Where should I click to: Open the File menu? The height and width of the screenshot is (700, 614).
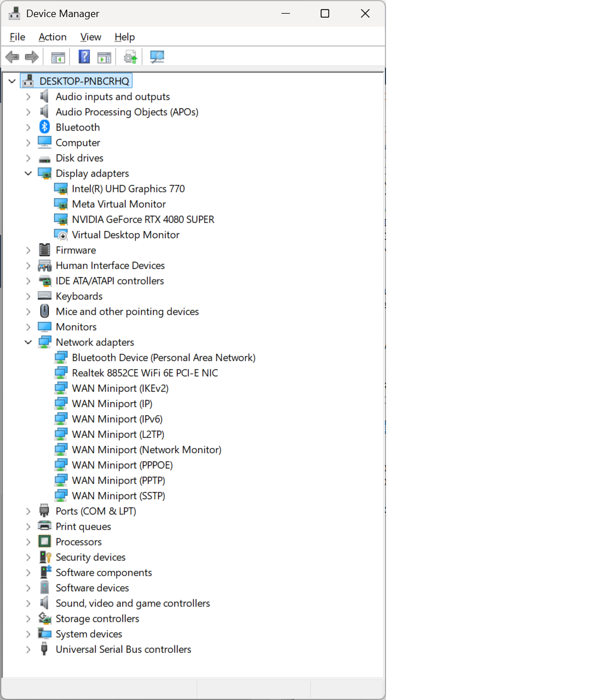point(18,37)
